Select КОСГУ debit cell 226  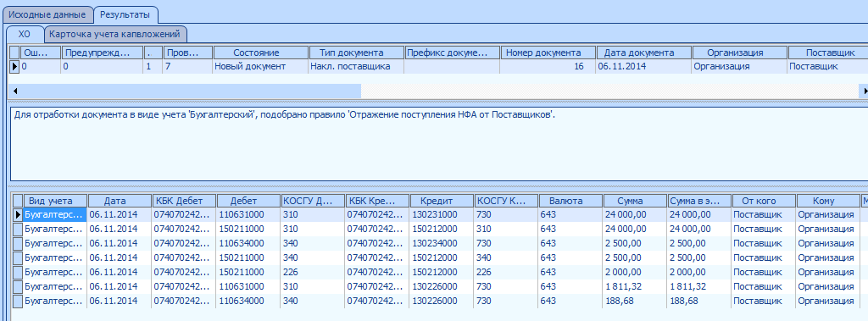tap(313, 272)
